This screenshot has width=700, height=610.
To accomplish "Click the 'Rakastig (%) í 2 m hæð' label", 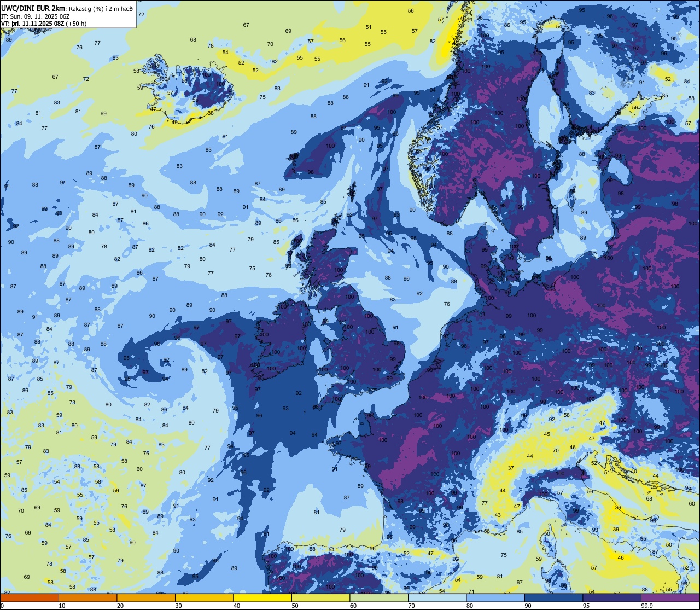I will [x=101, y=9].
